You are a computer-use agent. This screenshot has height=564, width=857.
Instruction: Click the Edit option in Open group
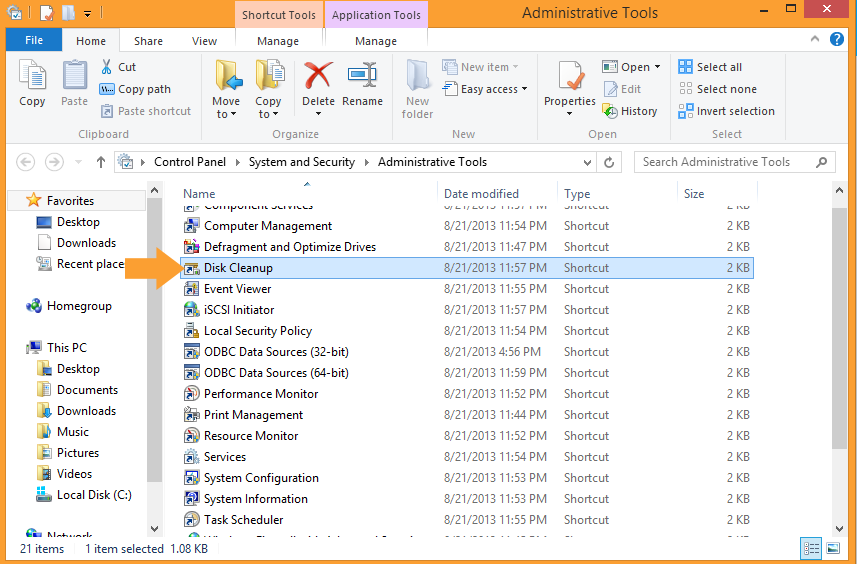(623, 89)
